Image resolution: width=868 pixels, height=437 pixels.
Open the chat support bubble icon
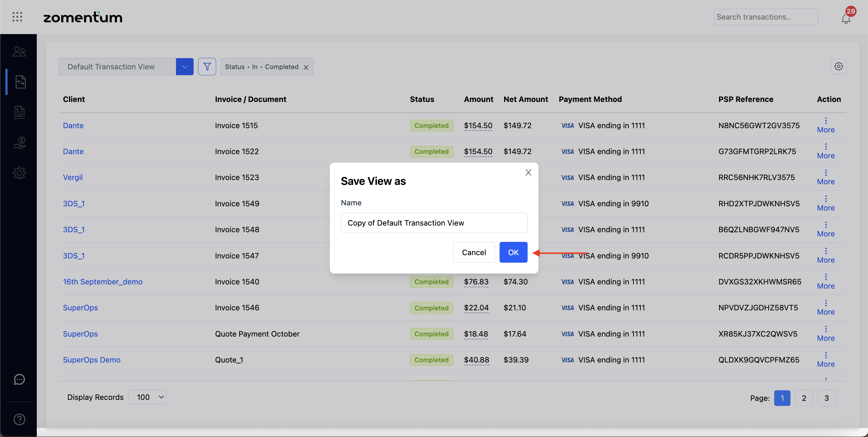pyautogui.click(x=19, y=379)
